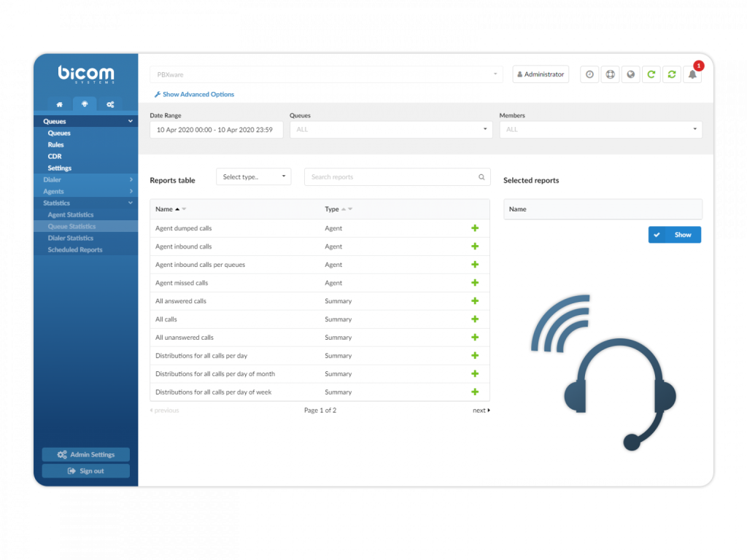Open the Members filter dropdown
747x560 pixels.
tap(600, 130)
